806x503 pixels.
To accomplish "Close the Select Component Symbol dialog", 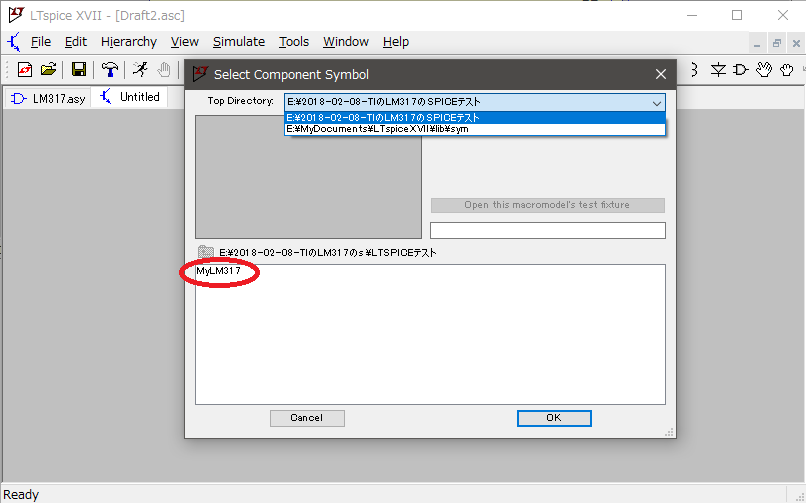I will click(661, 74).
